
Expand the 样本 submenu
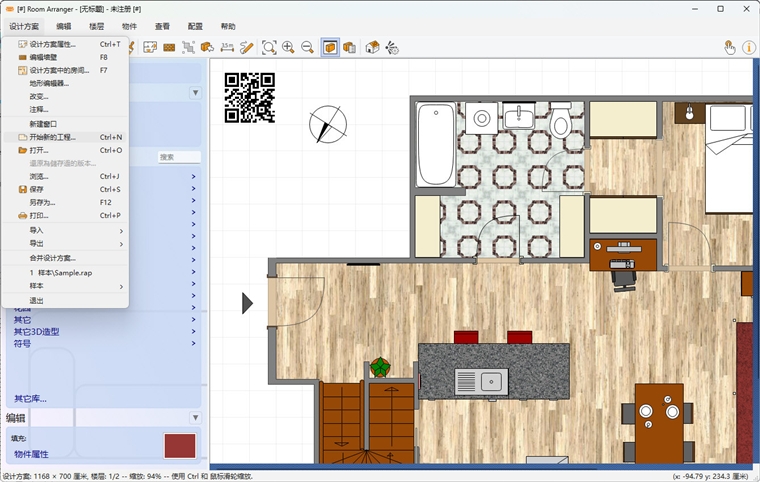65,286
